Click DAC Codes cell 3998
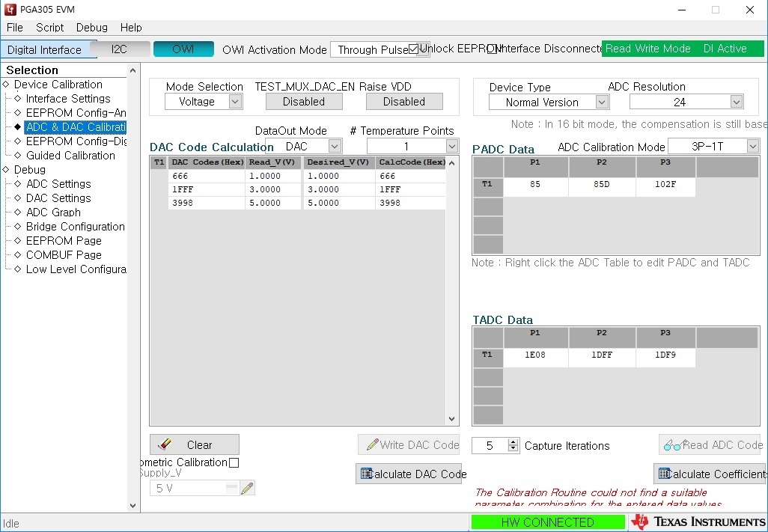This screenshot has height=532, width=768. (206, 203)
